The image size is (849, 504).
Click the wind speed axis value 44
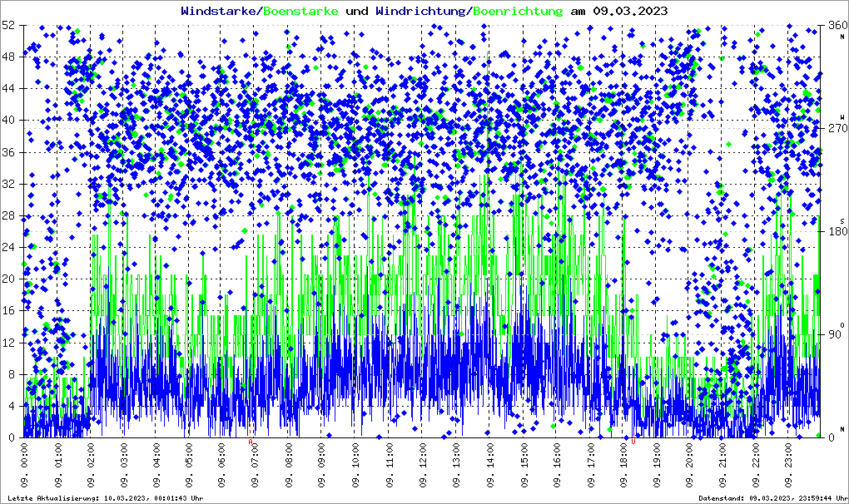click(x=8, y=88)
